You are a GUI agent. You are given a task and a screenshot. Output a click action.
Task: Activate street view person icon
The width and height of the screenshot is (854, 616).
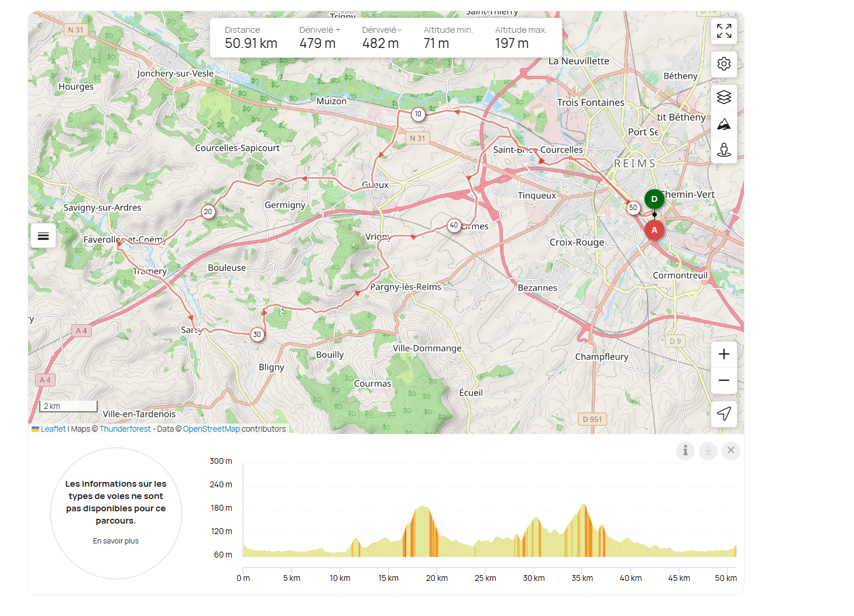point(723,150)
